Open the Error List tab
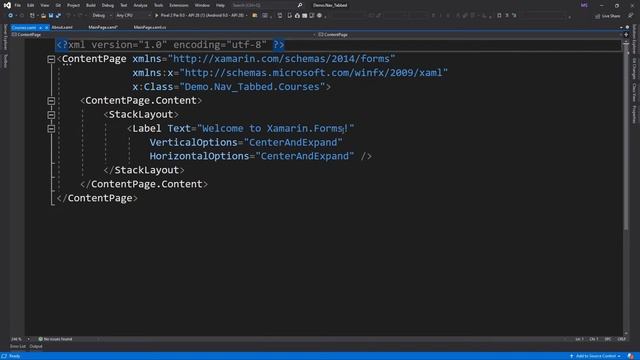 [x=18, y=347]
